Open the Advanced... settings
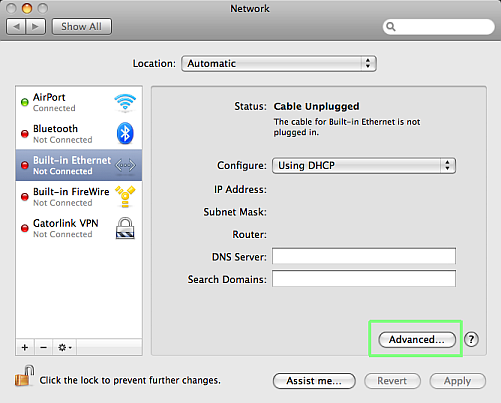This screenshot has height=403, width=501. coord(417,340)
